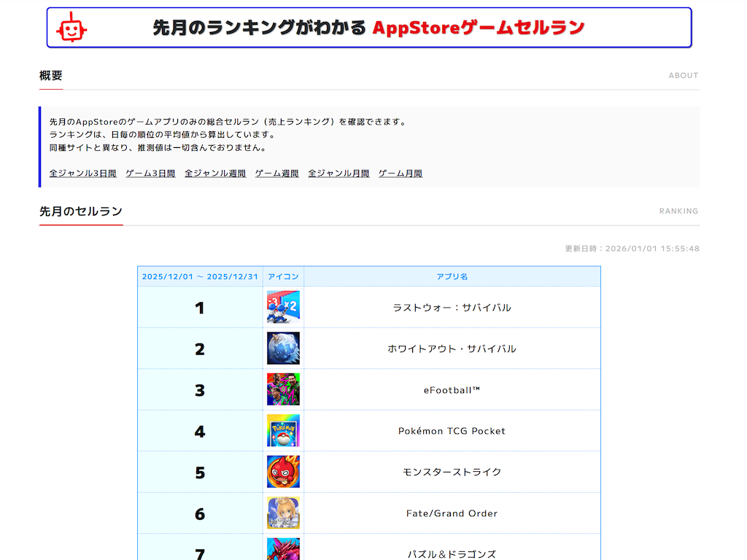The image size is (747, 560).
Task: Click the red robot logo icon
Action: [x=71, y=28]
